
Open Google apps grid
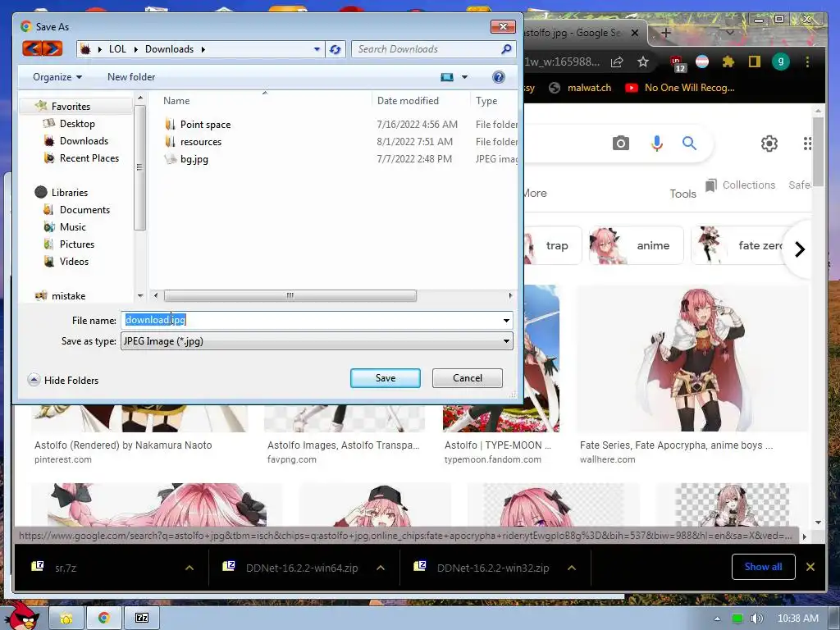tap(807, 143)
